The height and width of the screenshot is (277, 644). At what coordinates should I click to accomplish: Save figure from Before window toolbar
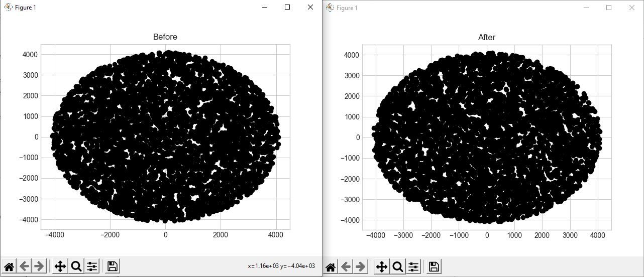(x=113, y=266)
